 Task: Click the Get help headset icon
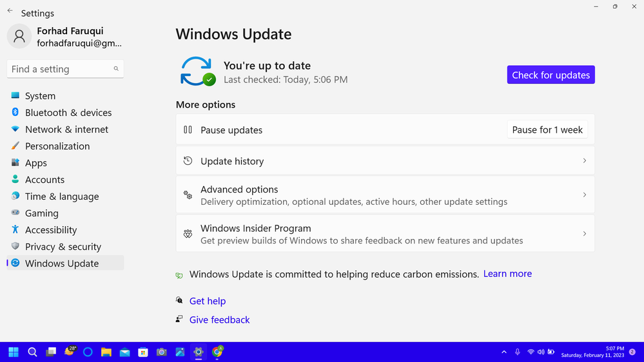coord(179,300)
